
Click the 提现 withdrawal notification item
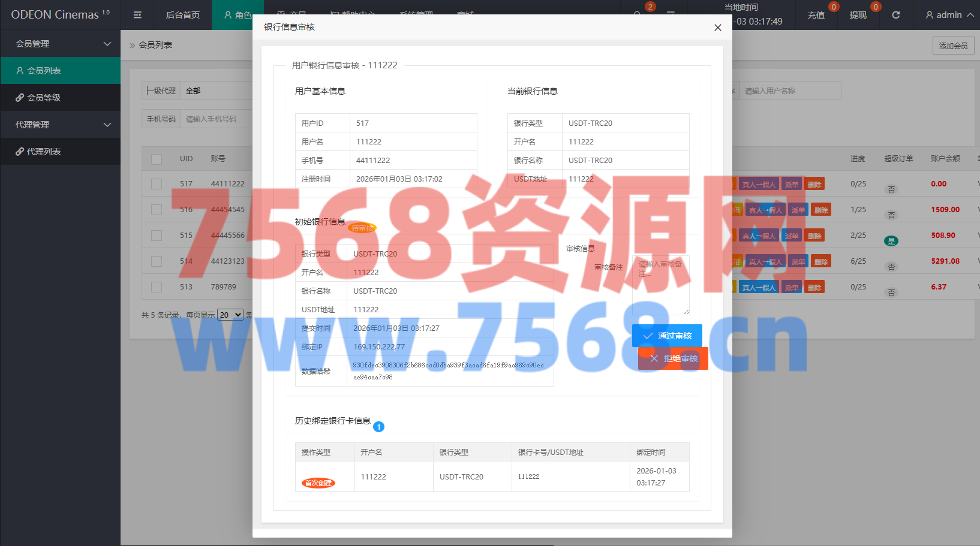pyautogui.click(x=858, y=15)
